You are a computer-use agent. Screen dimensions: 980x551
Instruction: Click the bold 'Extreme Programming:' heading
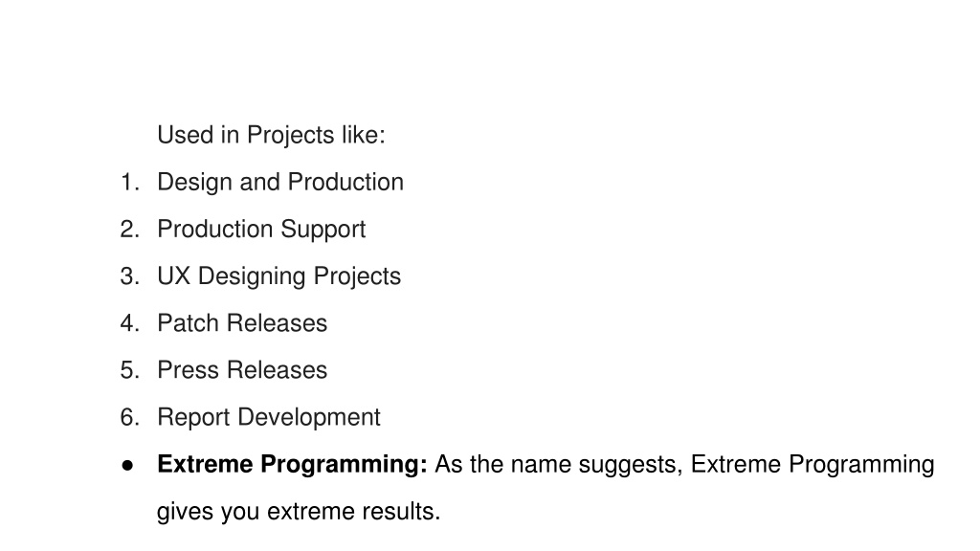click(x=292, y=465)
